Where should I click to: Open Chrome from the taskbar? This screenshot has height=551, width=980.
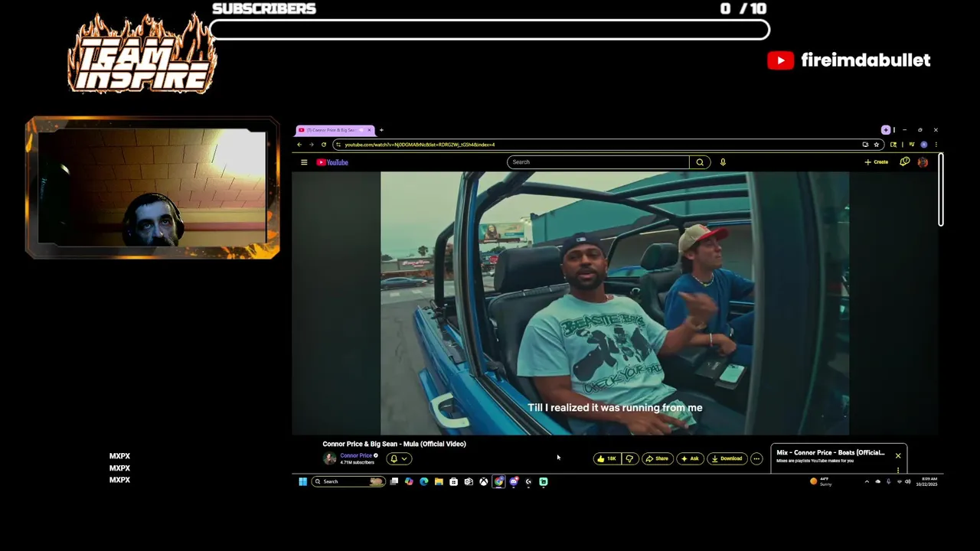point(498,481)
